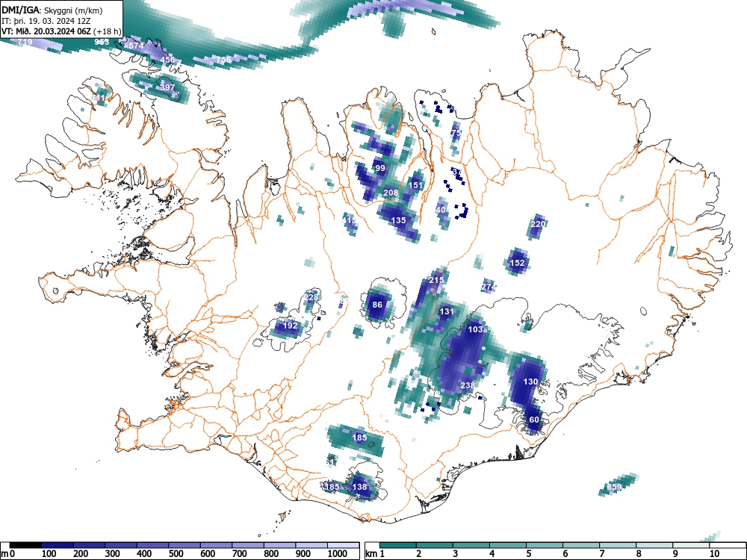Viewport: 747px width, 560px height.
Task: Click the 'VT: Mið. 20.03.2024 06Z' valid time
Action: [47, 31]
